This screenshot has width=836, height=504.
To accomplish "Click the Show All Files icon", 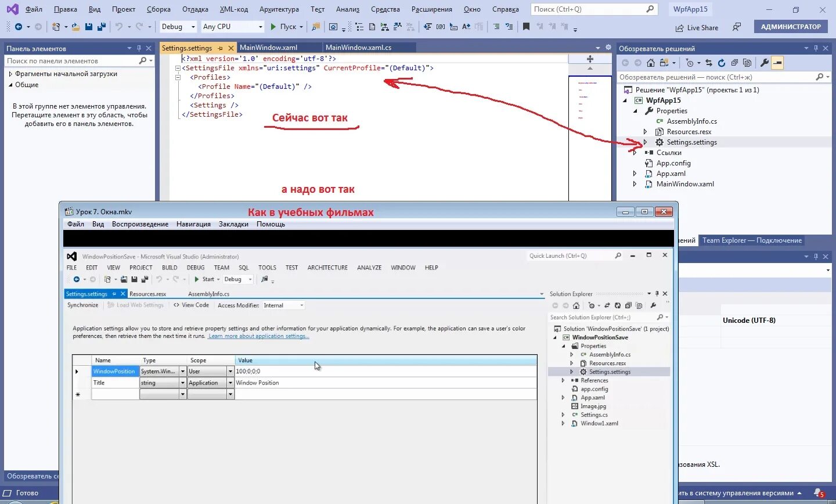I will [x=747, y=63].
